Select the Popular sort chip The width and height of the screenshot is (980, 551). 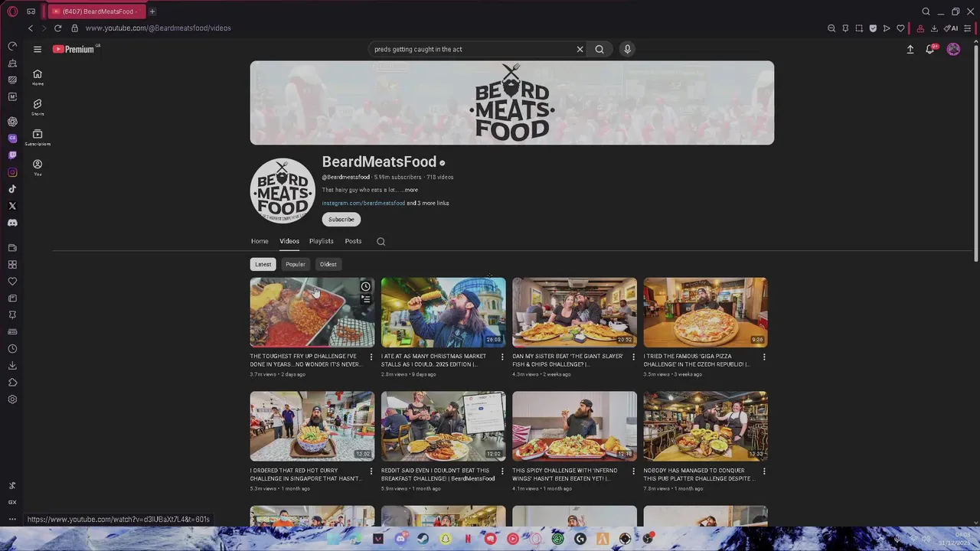296,264
